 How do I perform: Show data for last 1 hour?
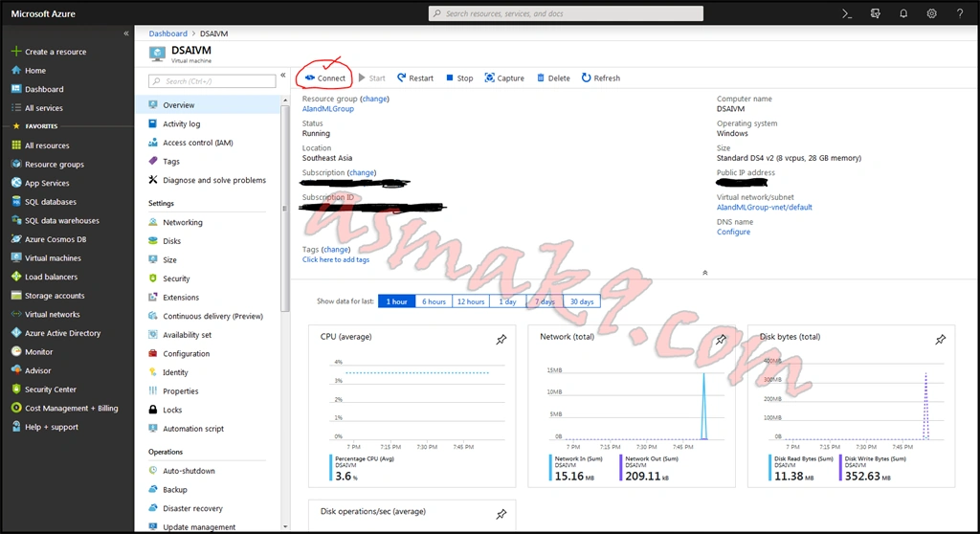[x=396, y=301]
